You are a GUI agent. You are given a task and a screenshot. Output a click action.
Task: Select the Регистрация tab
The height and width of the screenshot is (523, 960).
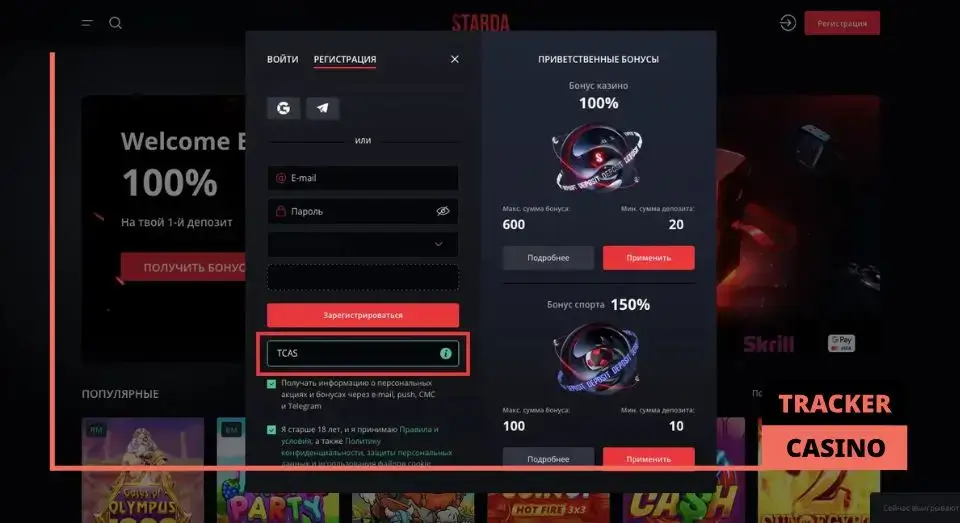click(x=345, y=59)
